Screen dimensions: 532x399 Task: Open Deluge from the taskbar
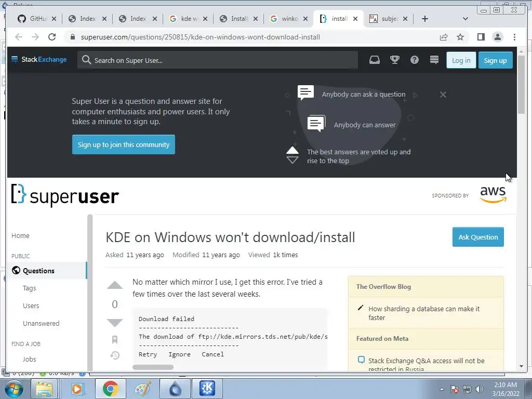pos(175,389)
